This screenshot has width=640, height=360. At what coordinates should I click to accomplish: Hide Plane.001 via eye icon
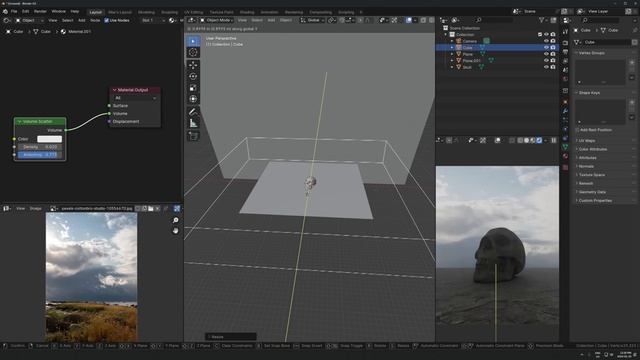click(546, 60)
